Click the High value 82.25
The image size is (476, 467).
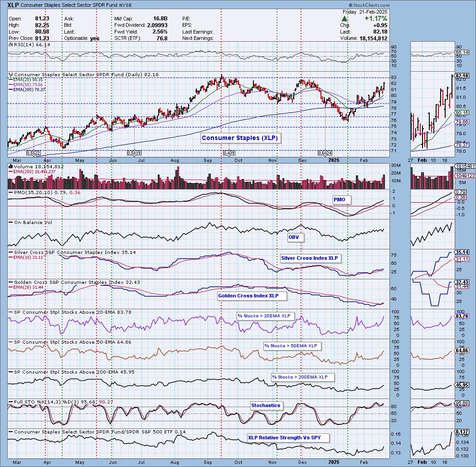42,25
